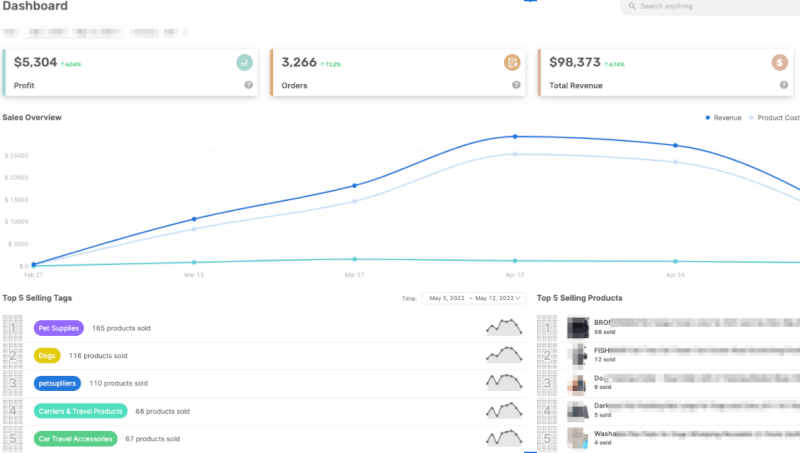Click the Top 5 Selling Tags heading

(x=37, y=298)
